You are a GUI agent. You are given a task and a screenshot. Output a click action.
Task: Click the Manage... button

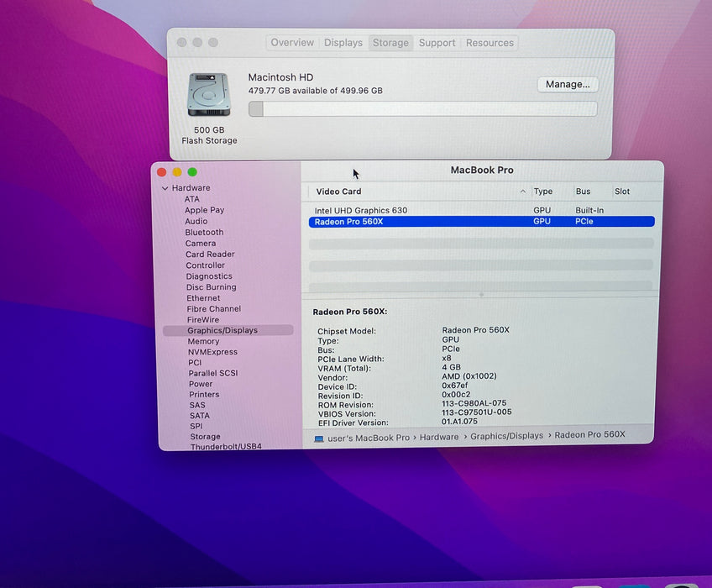coord(568,85)
